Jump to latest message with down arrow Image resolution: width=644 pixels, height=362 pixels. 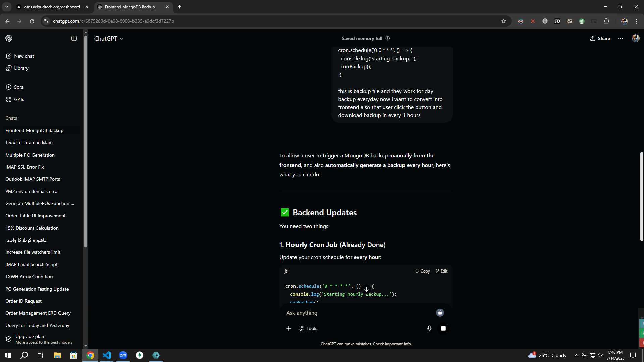click(x=366, y=290)
